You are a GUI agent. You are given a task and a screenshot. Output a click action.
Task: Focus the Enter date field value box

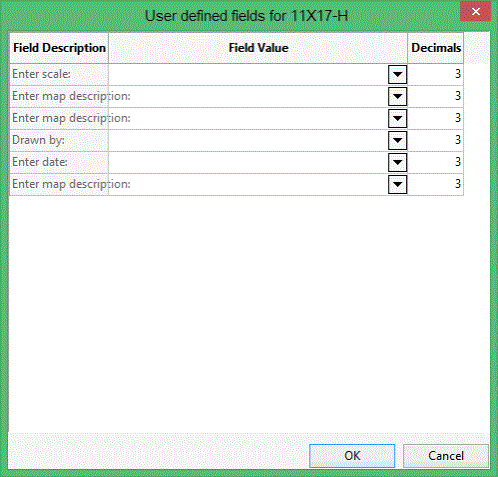point(248,162)
